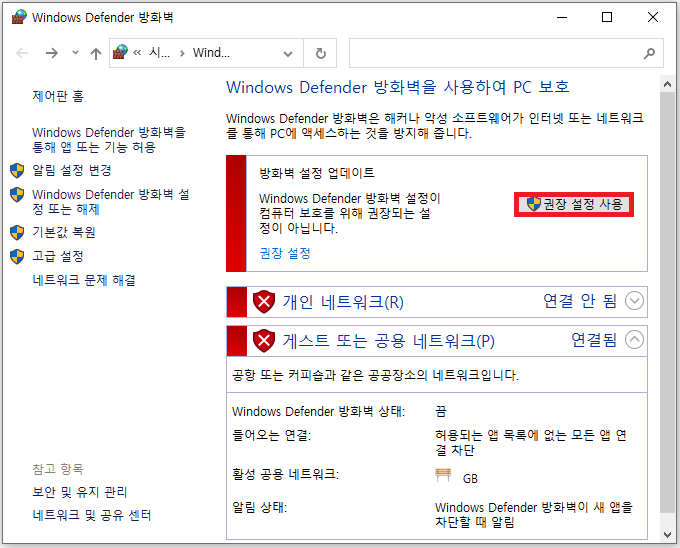Refresh the control panel page

[x=320, y=53]
